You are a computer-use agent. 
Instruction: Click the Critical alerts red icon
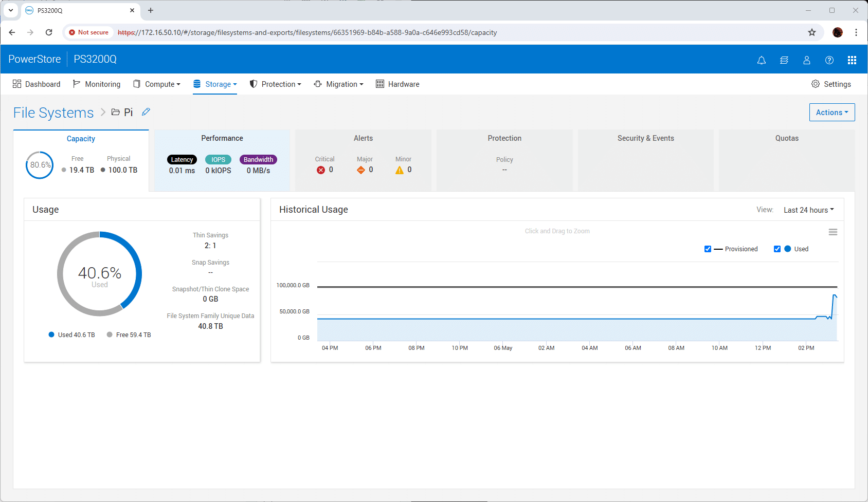[321, 170]
